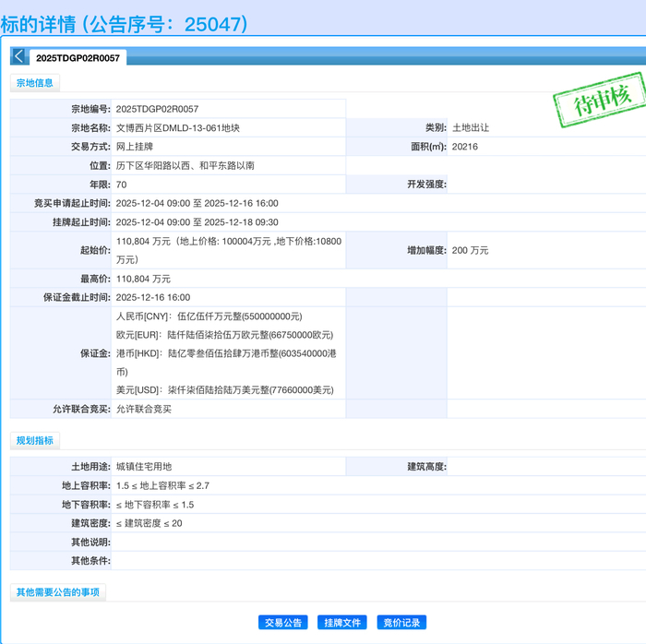Click the 人民币[CNY] deposit line
646x644 pixels.
click(209, 316)
